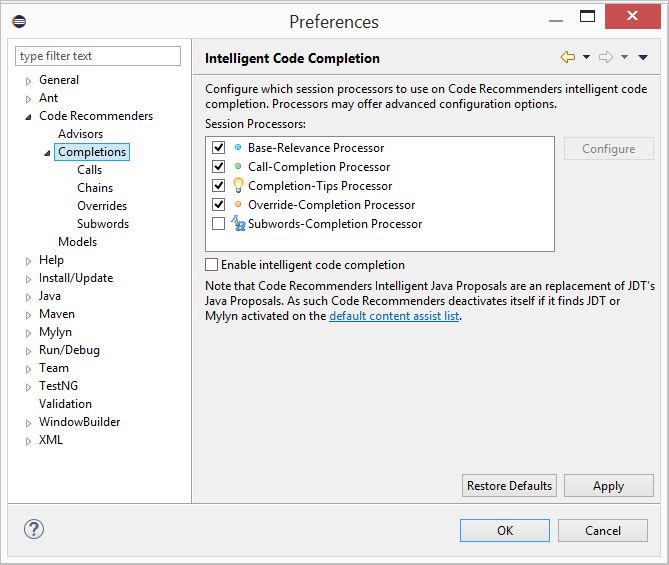Expand the TestNG tree node
The image size is (669, 565).
click(28, 387)
